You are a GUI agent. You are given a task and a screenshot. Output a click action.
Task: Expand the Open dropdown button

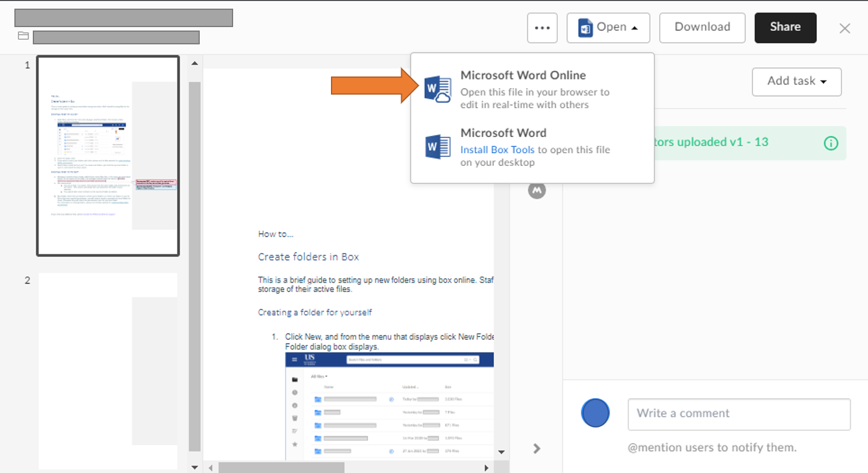point(608,28)
